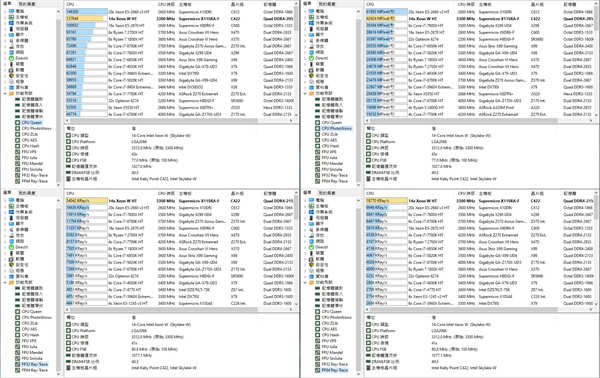The width and height of the screenshot is (600, 378).
Task: Open the 選單 tab in the CPU Queen window
Action: (x=8, y=4)
